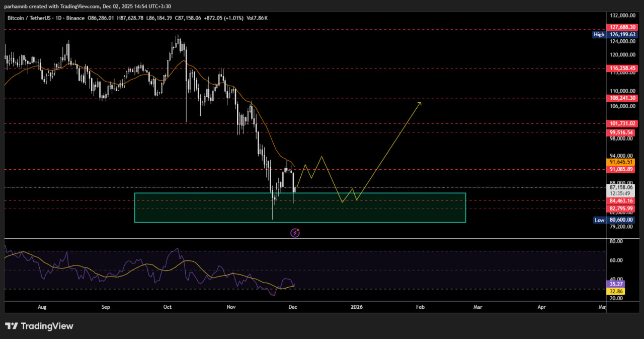The width and height of the screenshot is (644, 339).
Task: Select the yellow projection arrow tip
Action: tap(421, 102)
